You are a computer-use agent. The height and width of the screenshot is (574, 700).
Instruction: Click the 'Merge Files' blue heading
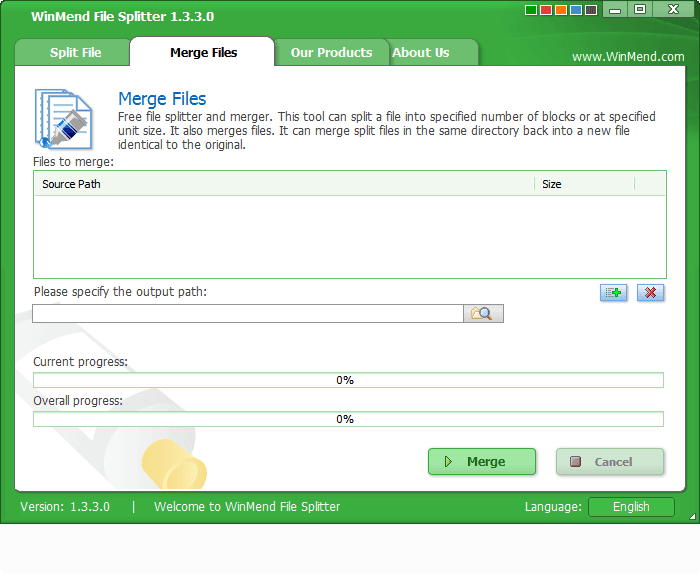[x=162, y=99]
